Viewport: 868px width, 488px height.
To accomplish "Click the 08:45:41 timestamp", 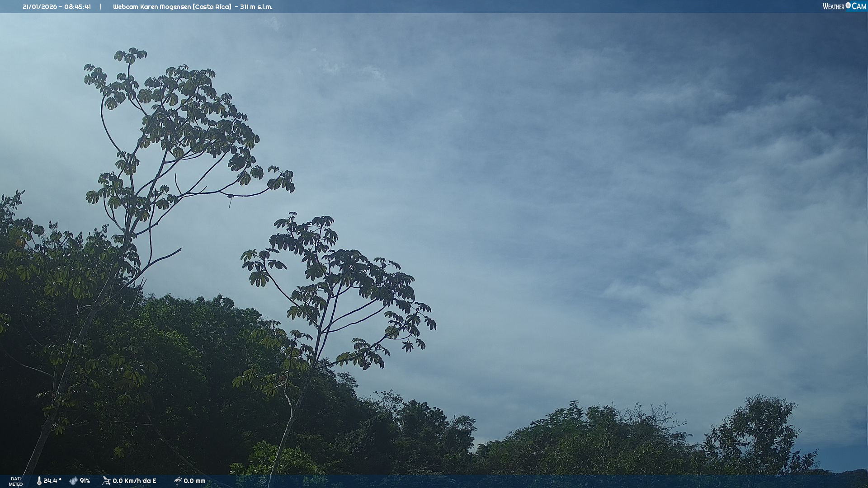I will [x=77, y=7].
